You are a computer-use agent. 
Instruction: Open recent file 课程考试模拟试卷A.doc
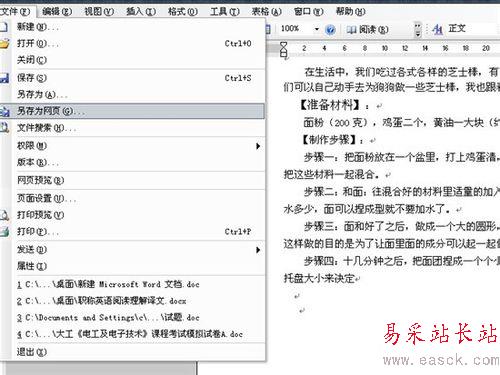(130, 334)
